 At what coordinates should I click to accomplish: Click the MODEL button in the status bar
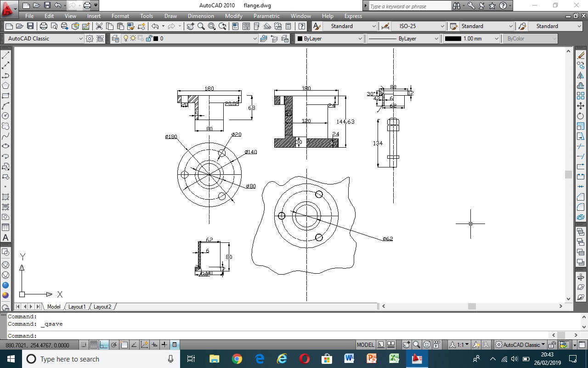tap(365, 344)
